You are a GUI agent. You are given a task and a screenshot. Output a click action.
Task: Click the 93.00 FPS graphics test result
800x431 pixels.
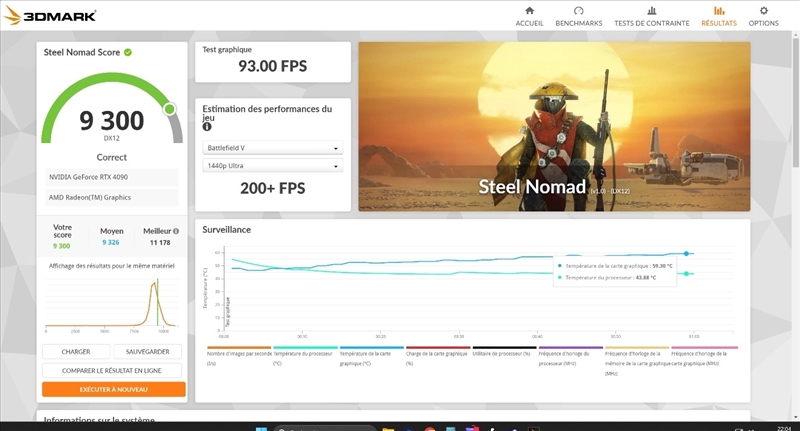point(272,66)
